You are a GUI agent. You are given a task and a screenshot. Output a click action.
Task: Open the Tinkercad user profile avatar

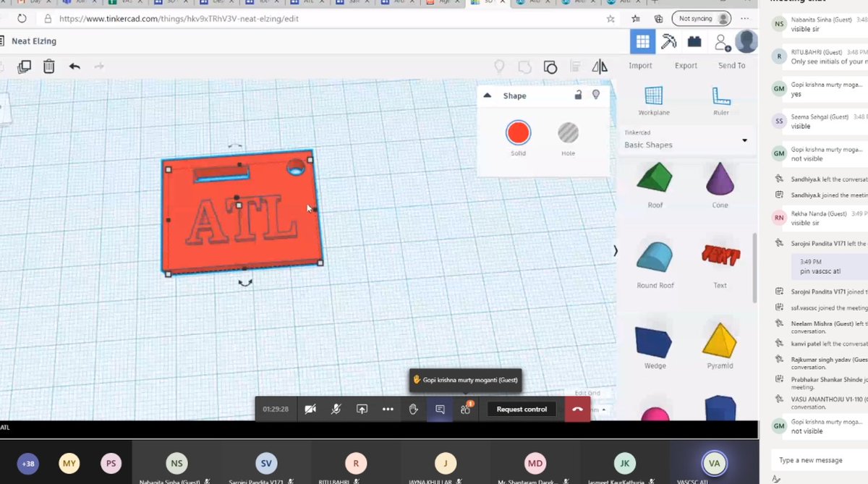point(746,41)
